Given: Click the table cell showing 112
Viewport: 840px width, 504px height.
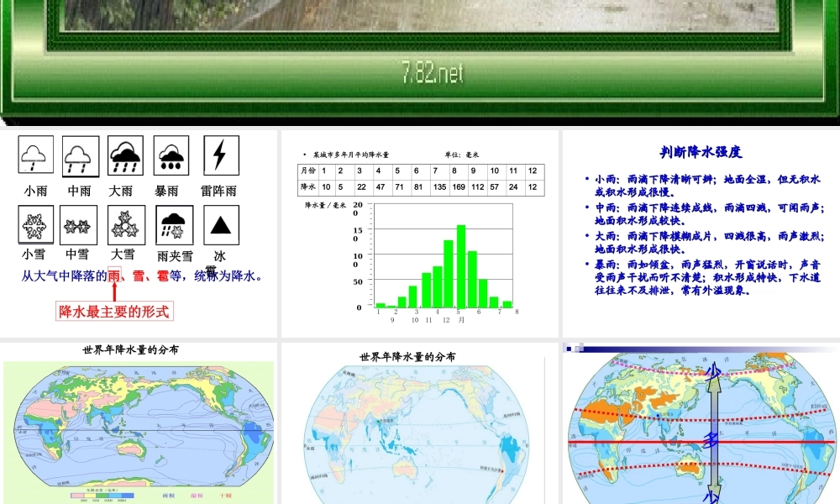Looking at the screenshot, I should 477,187.
